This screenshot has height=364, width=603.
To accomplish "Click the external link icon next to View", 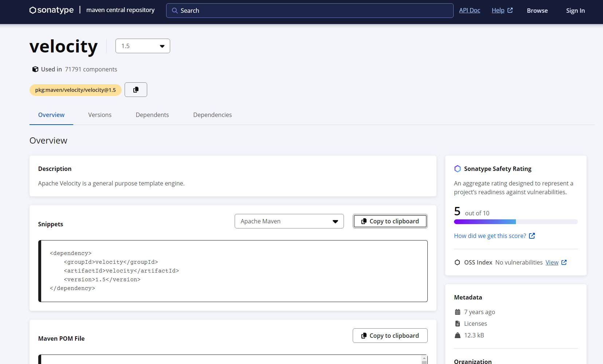I will 564,262.
